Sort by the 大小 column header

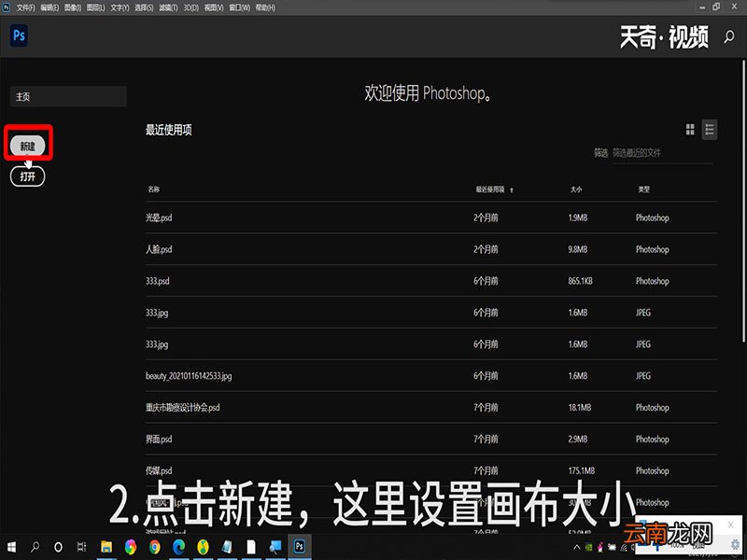click(576, 189)
